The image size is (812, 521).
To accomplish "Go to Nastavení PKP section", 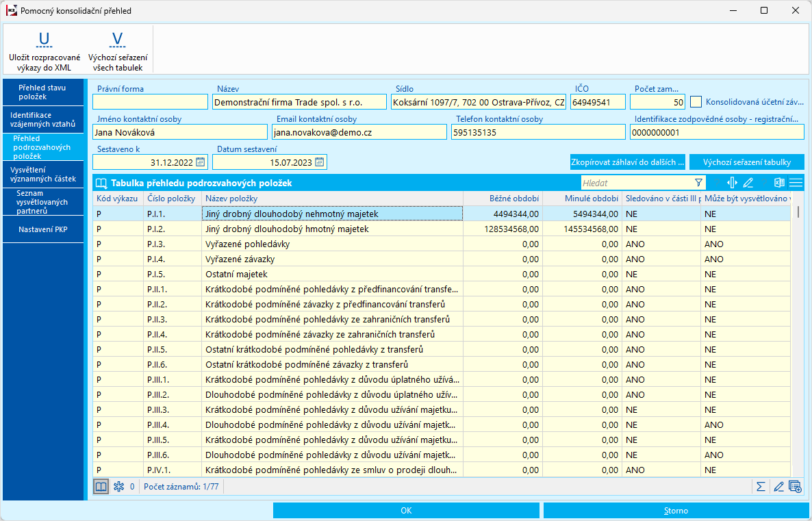I will coord(42,229).
